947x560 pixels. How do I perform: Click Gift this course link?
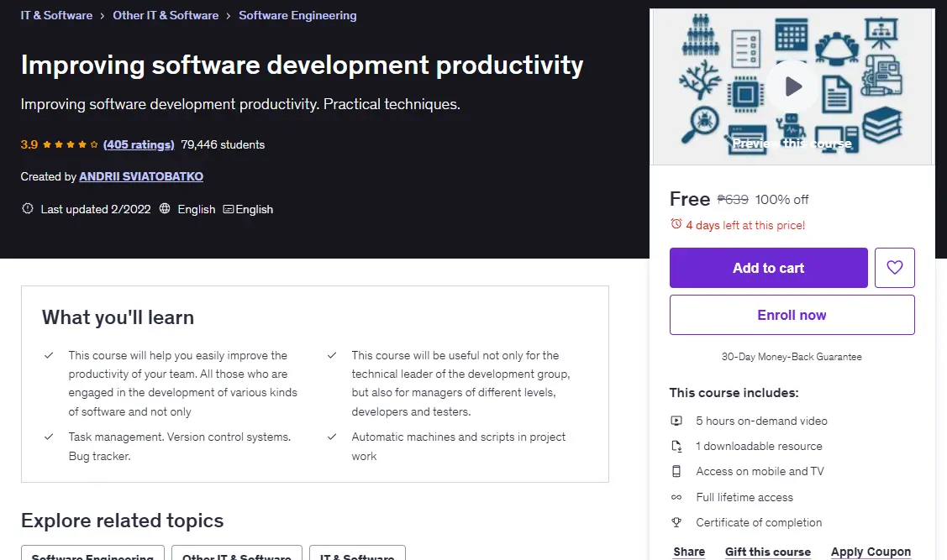[768, 552]
